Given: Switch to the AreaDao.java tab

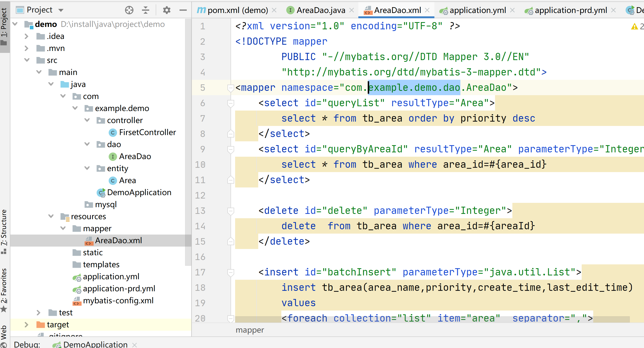Looking at the screenshot, I should (321, 10).
